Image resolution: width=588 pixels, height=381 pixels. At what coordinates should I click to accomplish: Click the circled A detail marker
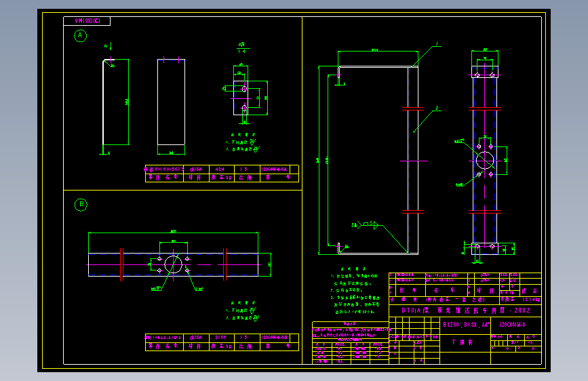coord(80,36)
